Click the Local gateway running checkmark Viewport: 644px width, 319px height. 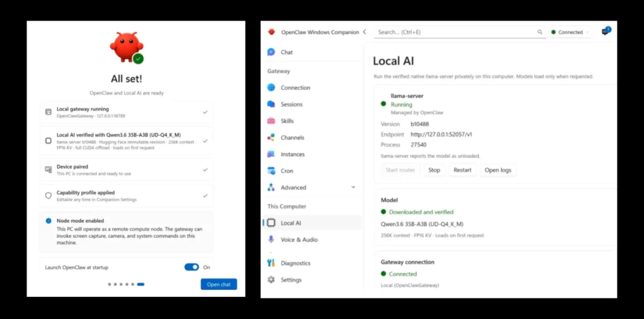pyautogui.click(x=206, y=112)
